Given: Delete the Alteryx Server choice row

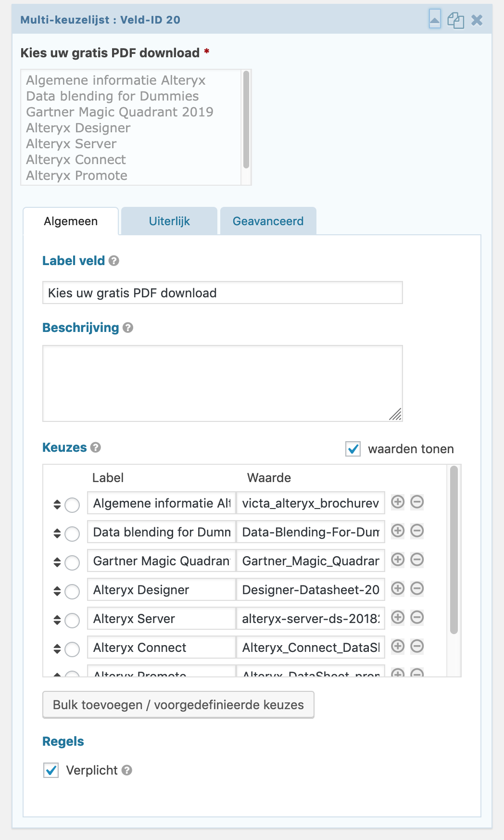Looking at the screenshot, I should click(x=417, y=617).
